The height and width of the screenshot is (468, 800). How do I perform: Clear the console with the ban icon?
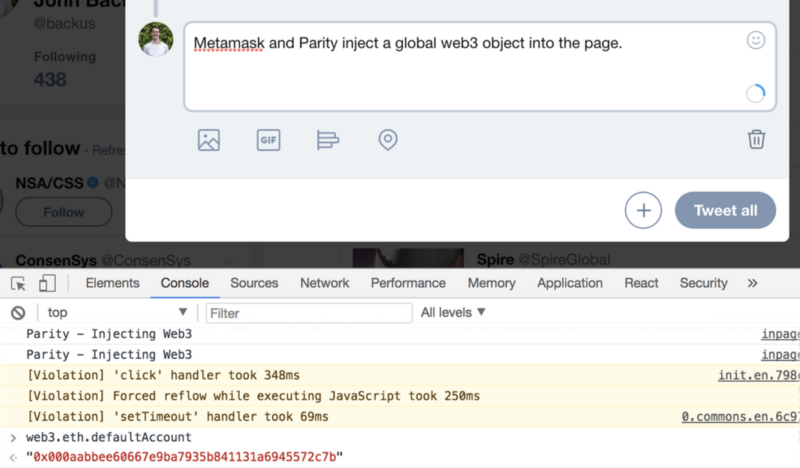(18, 313)
